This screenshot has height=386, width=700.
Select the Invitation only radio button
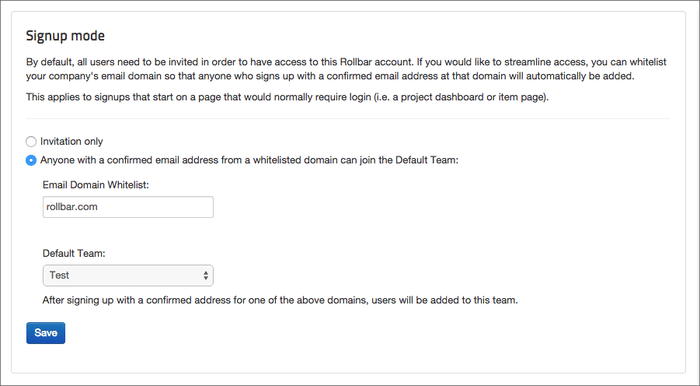coord(31,142)
